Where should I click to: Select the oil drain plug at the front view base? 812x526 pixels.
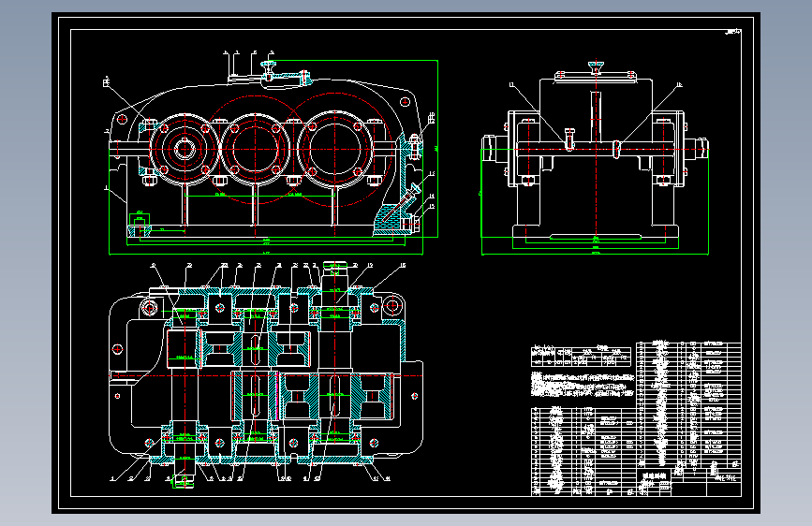tap(413, 224)
